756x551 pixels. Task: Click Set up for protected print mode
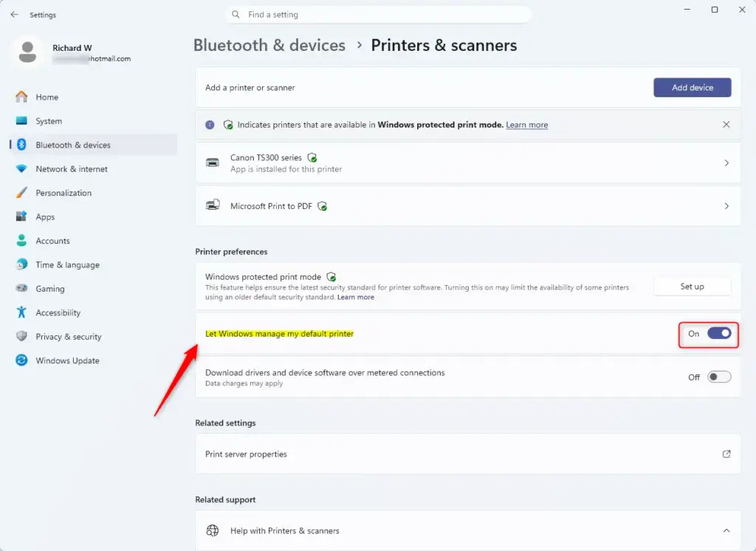693,286
